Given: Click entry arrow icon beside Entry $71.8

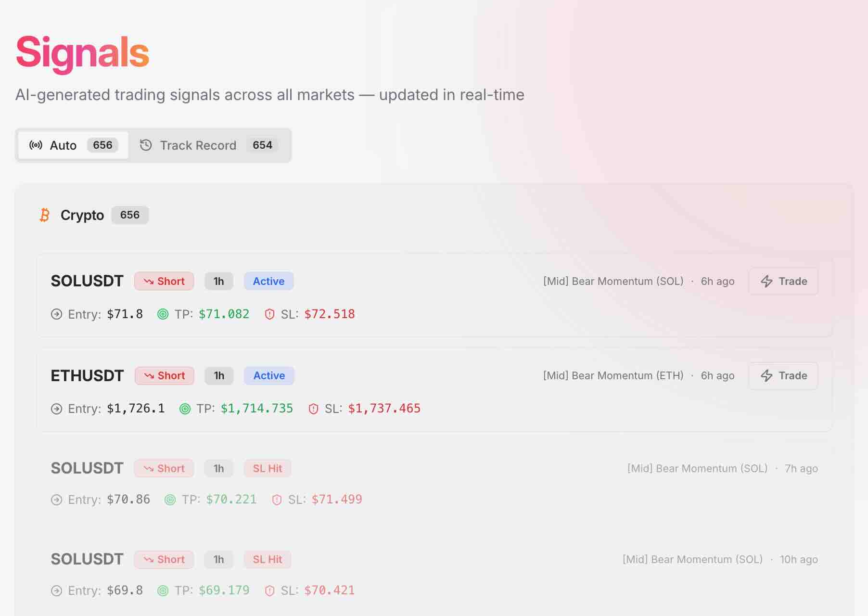Looking at the screenshot, I should (x=57, y=314).
